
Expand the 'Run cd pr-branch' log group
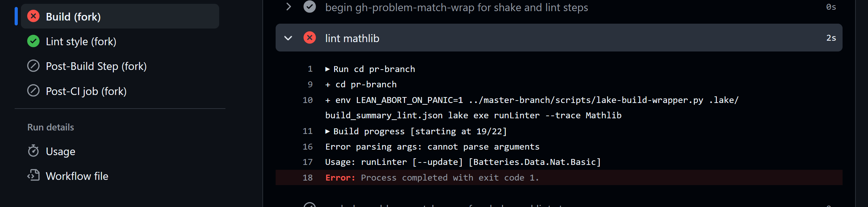pos(328,69)
